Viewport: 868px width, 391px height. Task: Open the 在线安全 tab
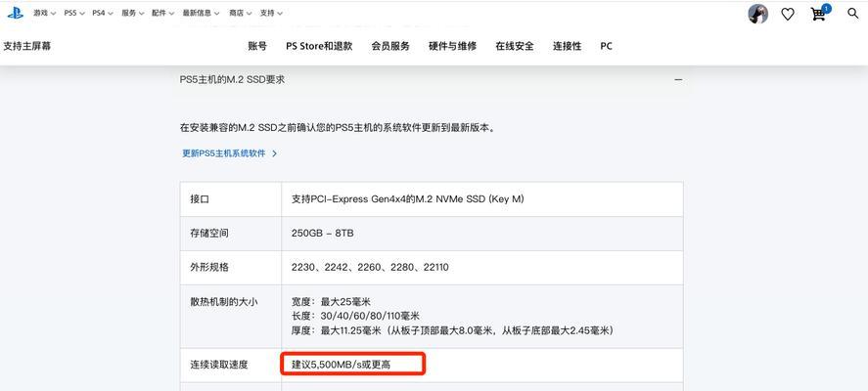tap(515, 47)
